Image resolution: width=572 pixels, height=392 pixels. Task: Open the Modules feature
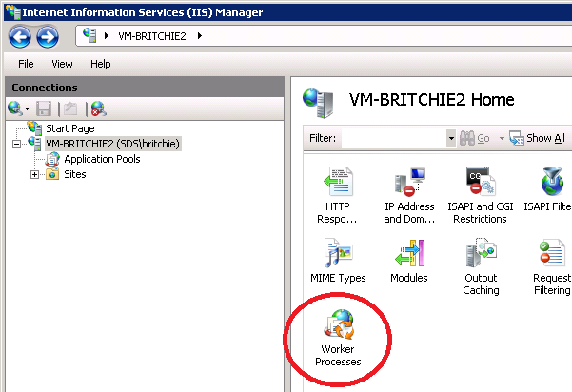[409, 261]
